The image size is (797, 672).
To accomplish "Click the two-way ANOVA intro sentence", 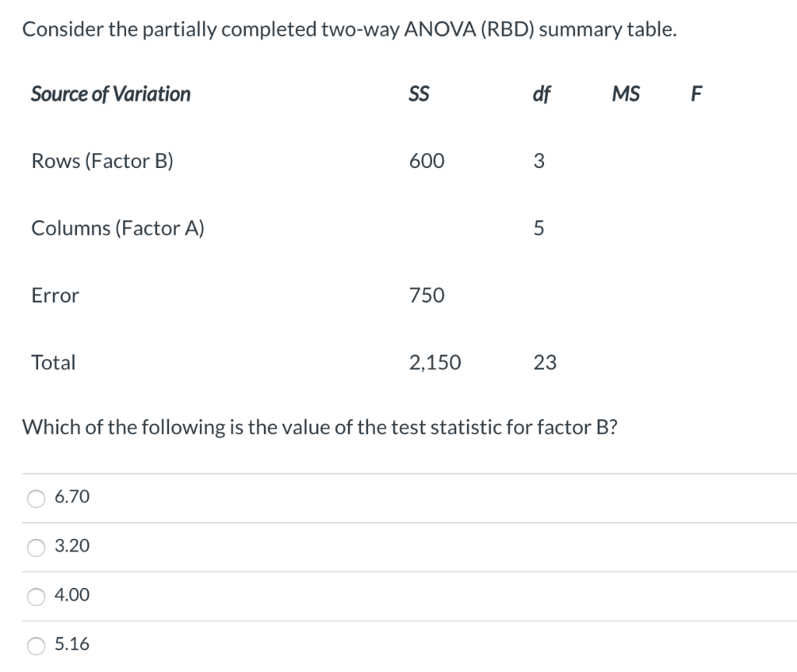I will (x=349, y=30).
